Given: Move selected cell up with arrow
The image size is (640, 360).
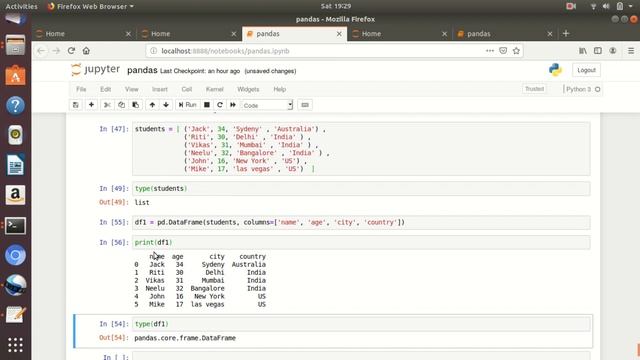Looking at the screenshot, I should (152, 105).
